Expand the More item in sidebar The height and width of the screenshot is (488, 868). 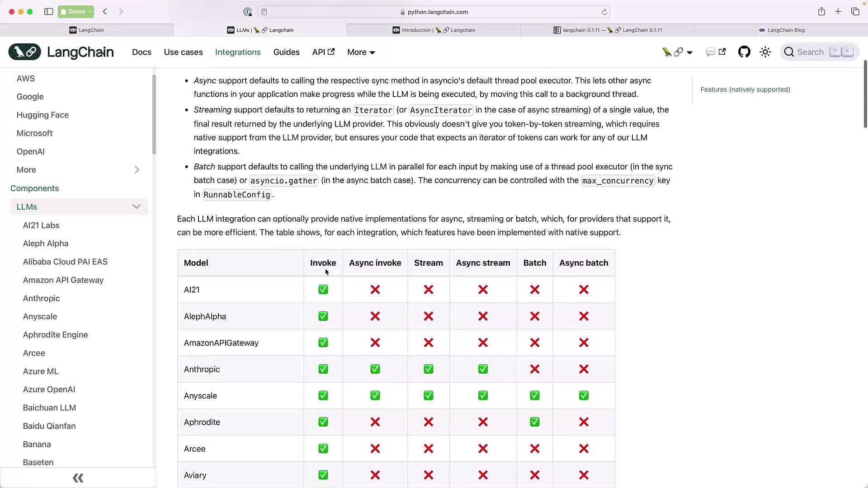point(137,170)
